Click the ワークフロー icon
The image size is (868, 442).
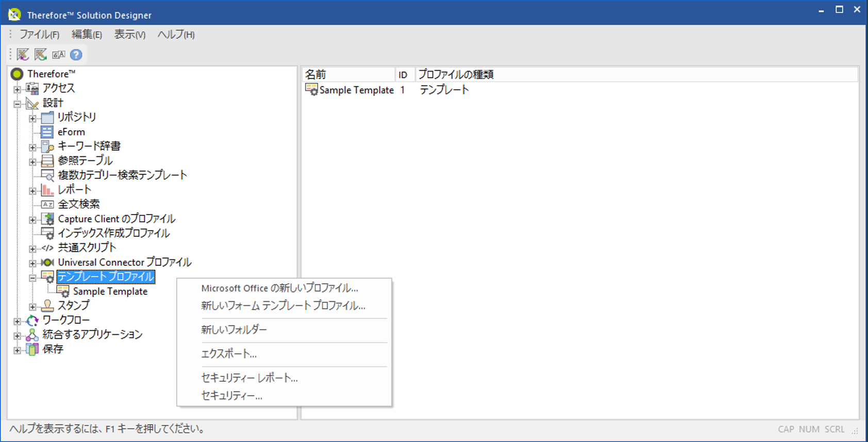32,320
